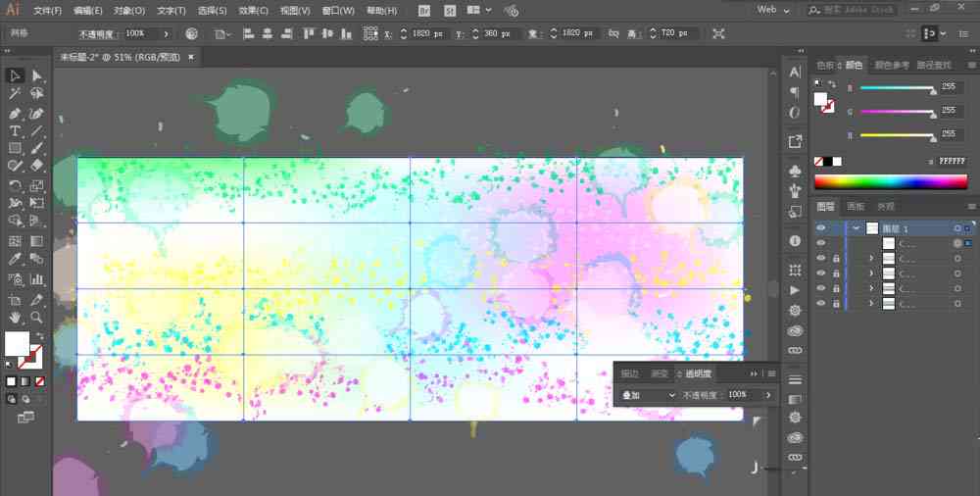Image resolution: width=980 pixels, height=496 pixels.
Task: Open the Symbols panel club icon
Action: pyautogui.click(x=795, y=171)
